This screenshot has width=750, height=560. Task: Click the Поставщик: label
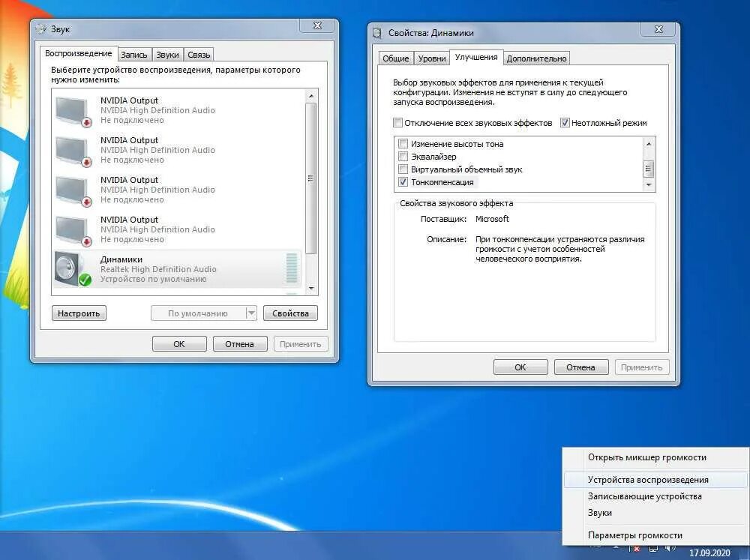[x=443, y=219]
